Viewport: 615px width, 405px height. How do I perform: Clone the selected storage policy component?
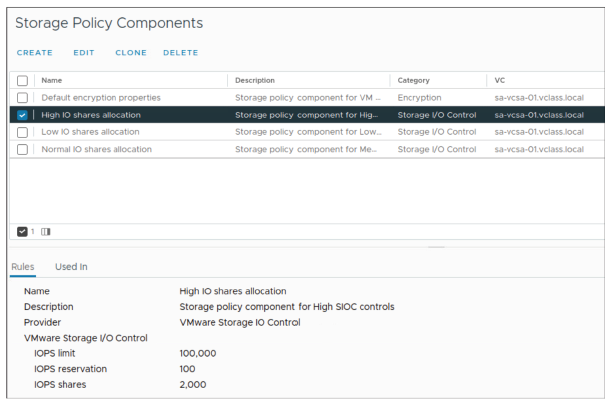tap(130, 53)
